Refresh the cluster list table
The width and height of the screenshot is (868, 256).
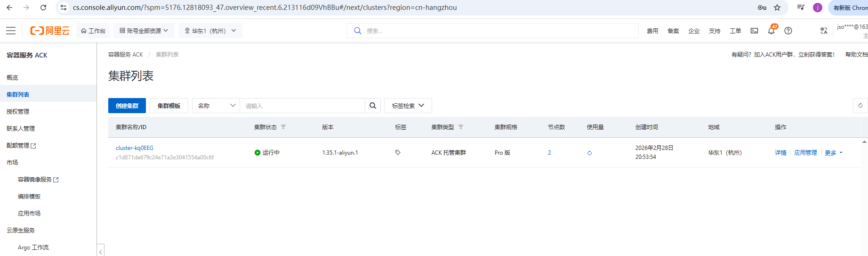point(860,106)
